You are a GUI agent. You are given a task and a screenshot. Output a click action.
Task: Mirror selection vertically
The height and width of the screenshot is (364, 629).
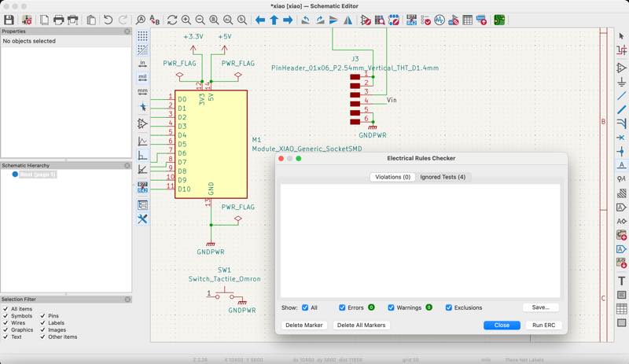click(333, 20)
